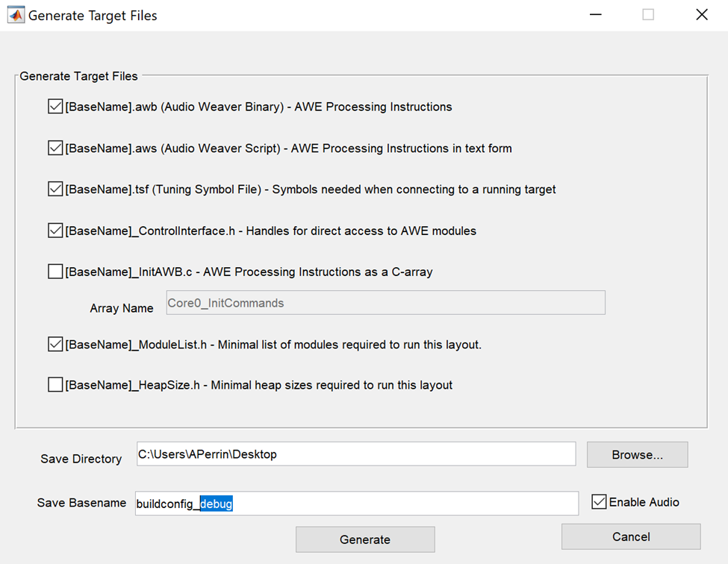Click the Array Name Core0_InitCommands field
728x564 pixels.
pos(385,303)
